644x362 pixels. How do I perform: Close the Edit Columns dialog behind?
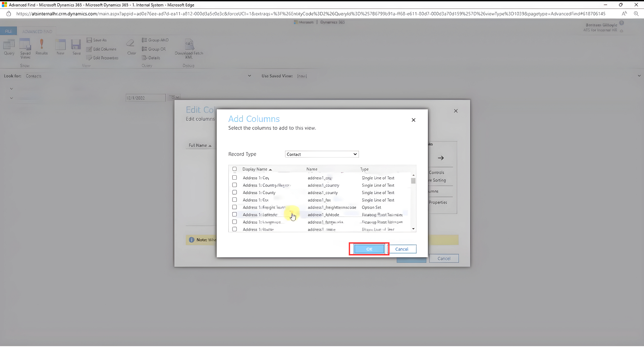(x=455, y=111)
